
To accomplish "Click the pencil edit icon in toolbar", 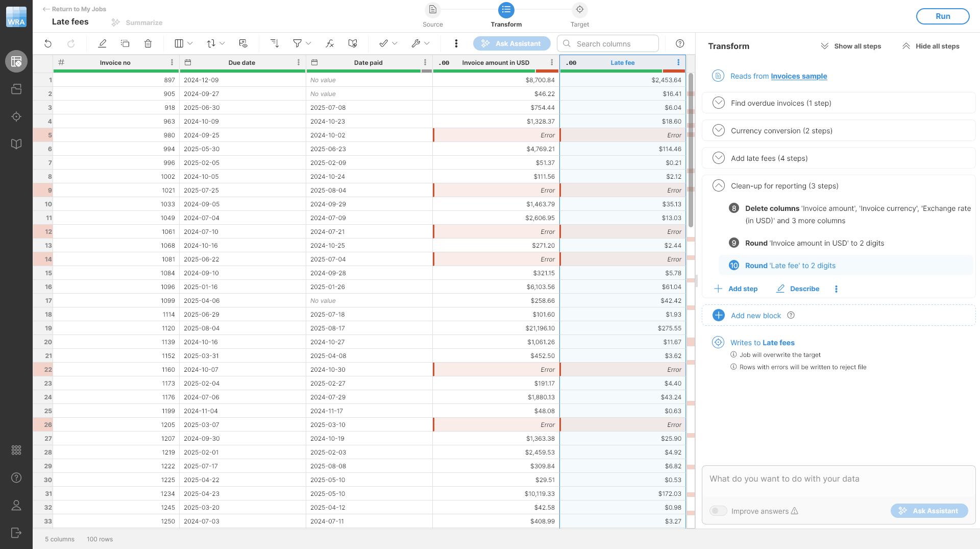I will point(102,43).
